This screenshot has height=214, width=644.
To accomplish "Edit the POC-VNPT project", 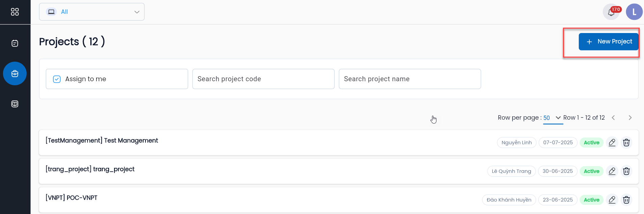I will tap(612, 200).
